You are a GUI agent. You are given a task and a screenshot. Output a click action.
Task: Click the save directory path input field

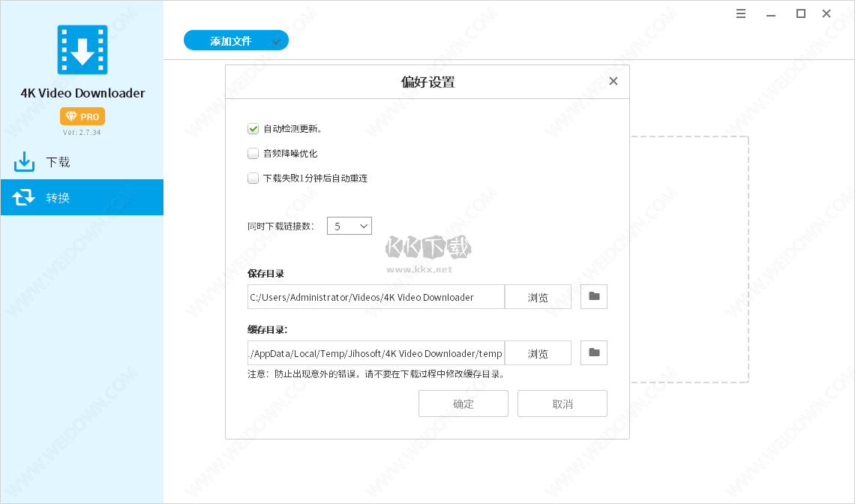375,296
